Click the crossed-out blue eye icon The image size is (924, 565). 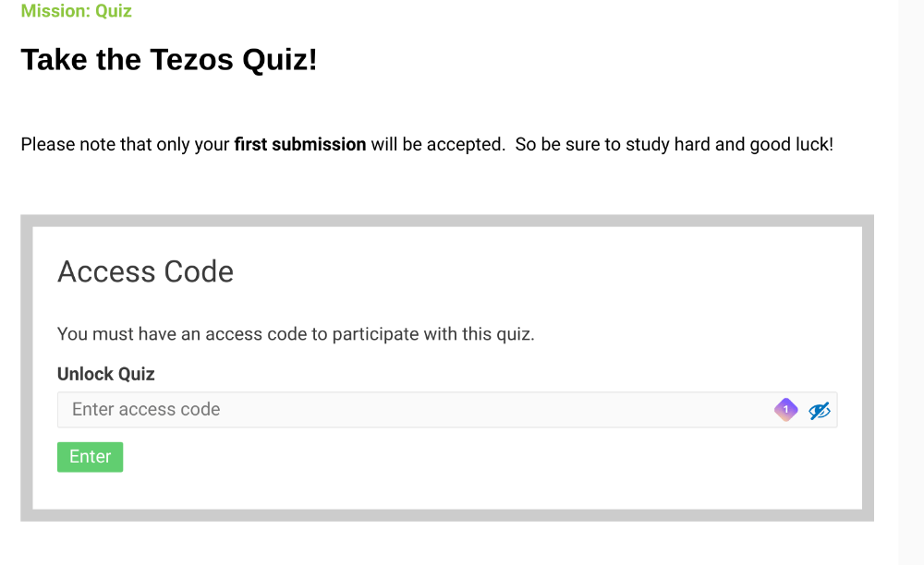(x=819, y=410)
